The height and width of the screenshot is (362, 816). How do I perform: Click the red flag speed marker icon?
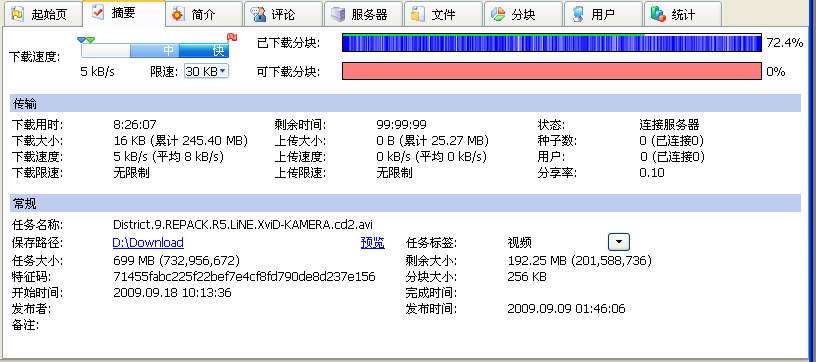coord(232,37)
